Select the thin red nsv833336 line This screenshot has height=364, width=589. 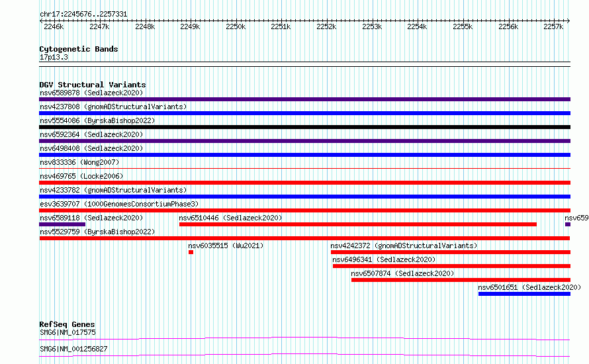(x=304, y=169)
